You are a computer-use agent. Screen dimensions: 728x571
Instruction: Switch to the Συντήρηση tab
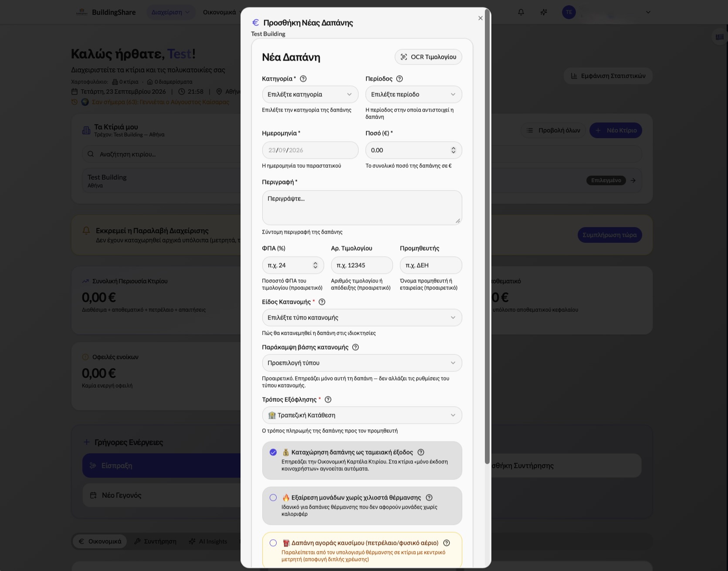coord(156,541)
